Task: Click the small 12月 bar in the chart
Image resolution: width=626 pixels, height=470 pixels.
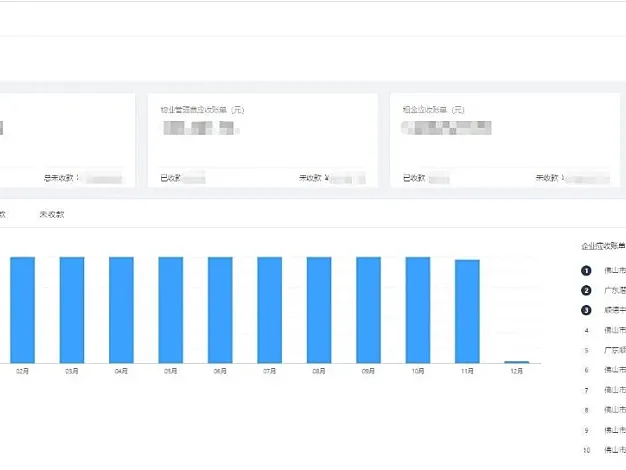Action: (517, 362)
